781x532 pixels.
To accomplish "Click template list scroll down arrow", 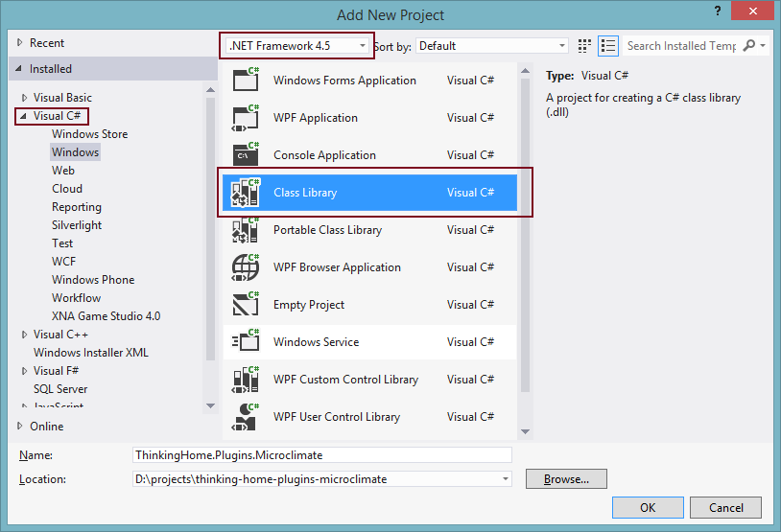I will click(525, 431).
